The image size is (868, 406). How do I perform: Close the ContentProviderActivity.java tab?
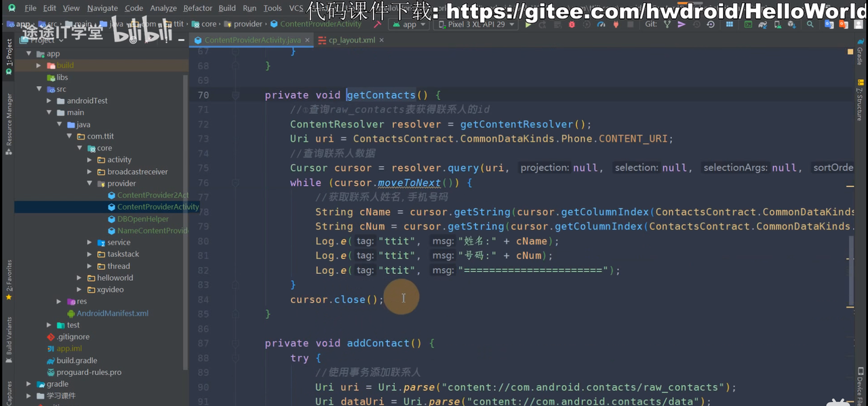[x=307, y=40]
